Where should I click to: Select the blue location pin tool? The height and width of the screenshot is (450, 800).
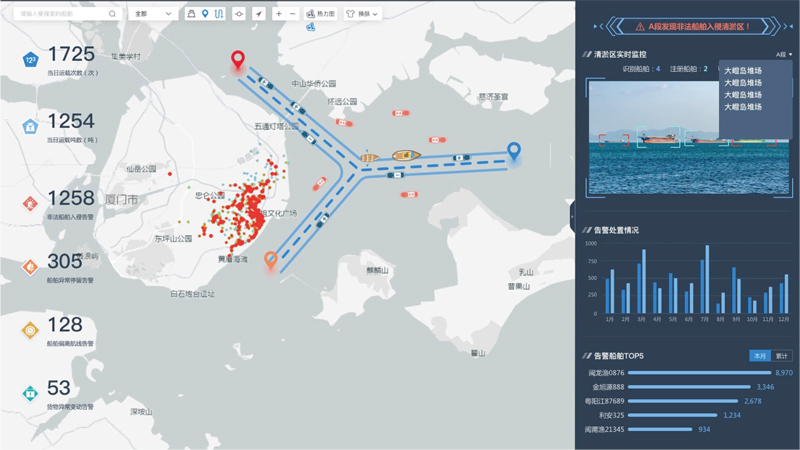point(205,14)
